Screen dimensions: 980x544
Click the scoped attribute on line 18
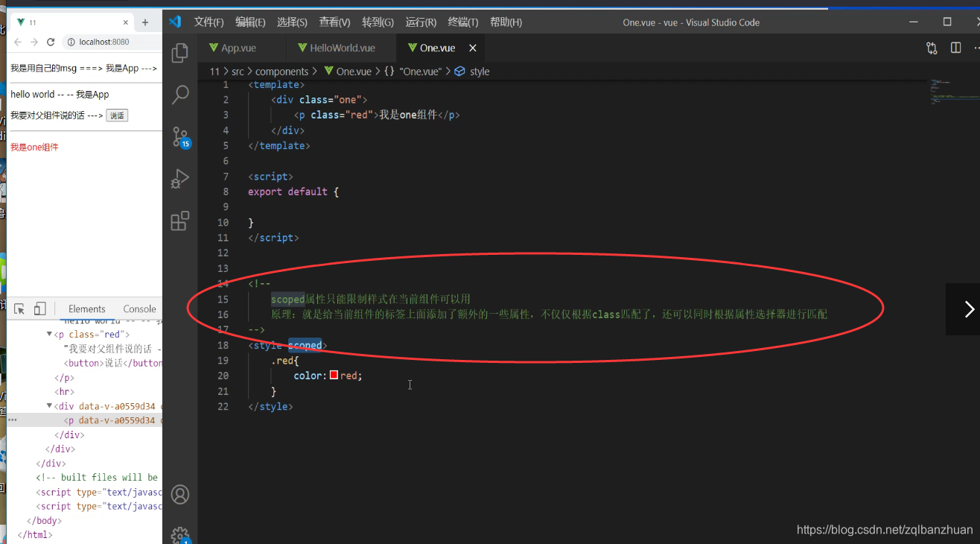tap(305, 345)
